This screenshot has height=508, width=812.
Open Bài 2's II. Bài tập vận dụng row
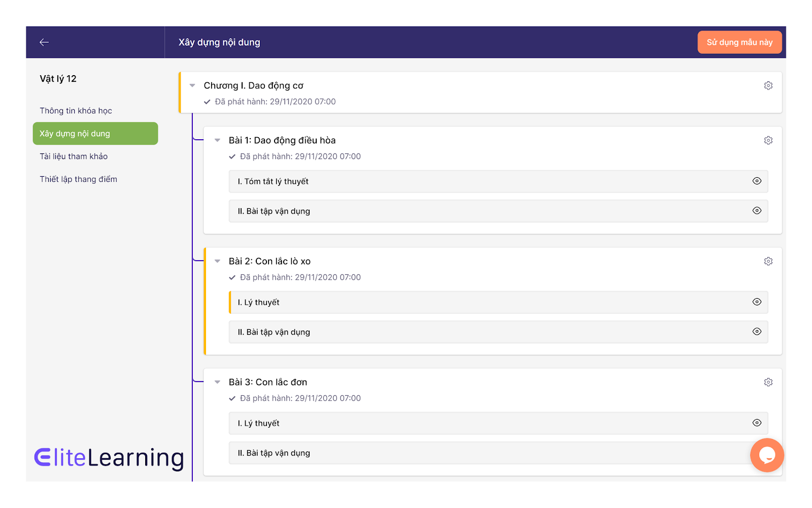(498, 332)
